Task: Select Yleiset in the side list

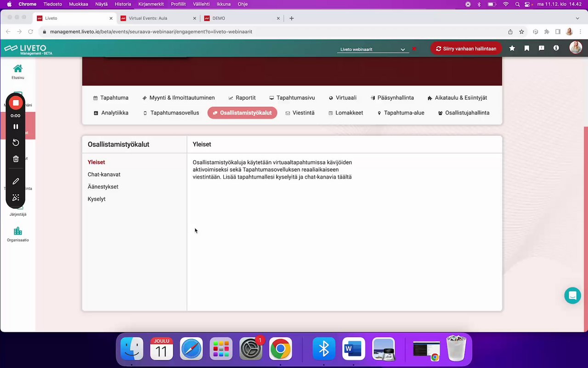Action: pos(96,162)
